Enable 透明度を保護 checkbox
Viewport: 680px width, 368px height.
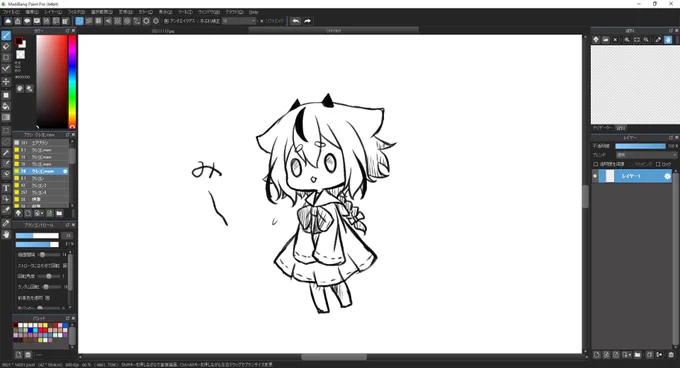[596, 164]
